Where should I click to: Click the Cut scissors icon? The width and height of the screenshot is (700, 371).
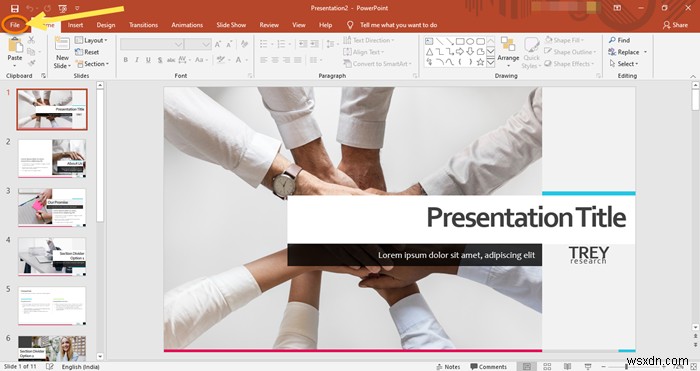point(31,40)
